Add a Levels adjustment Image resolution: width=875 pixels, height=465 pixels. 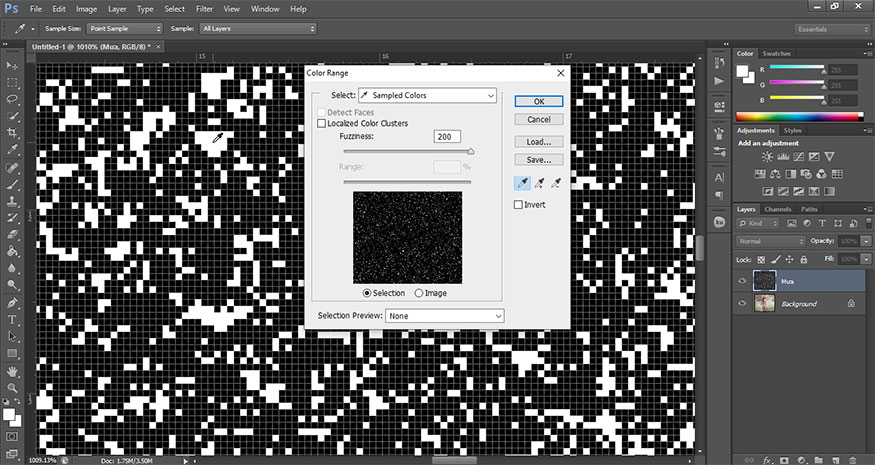[x=783, y=157]
